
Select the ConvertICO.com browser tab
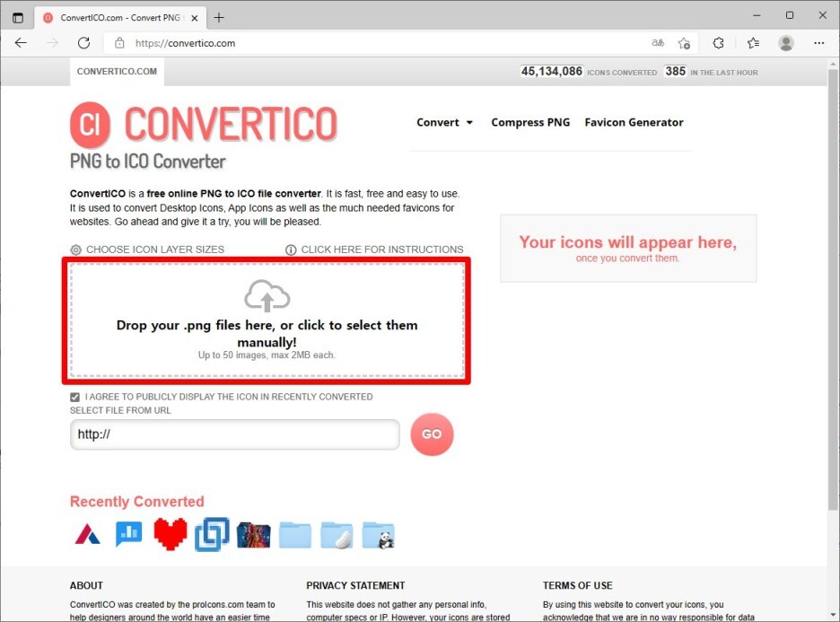tap(120, 18)
